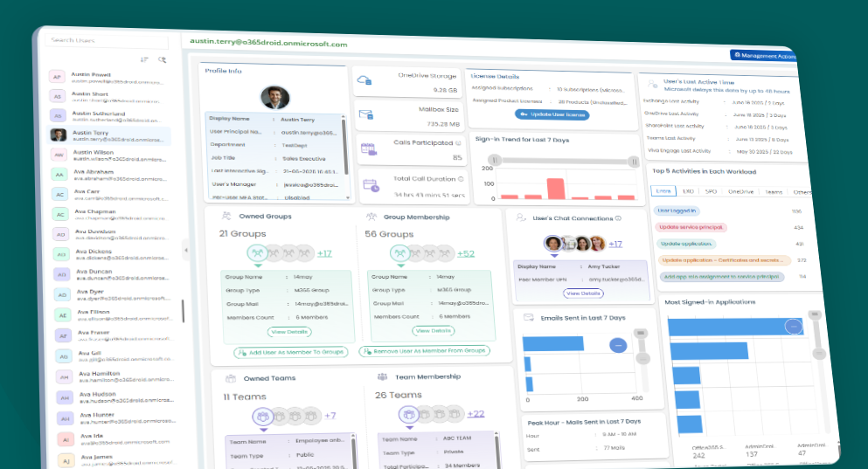
Task: Click the round minus button on Emails Sent chart
Action: pyautogui.click(x=618, y=345)
